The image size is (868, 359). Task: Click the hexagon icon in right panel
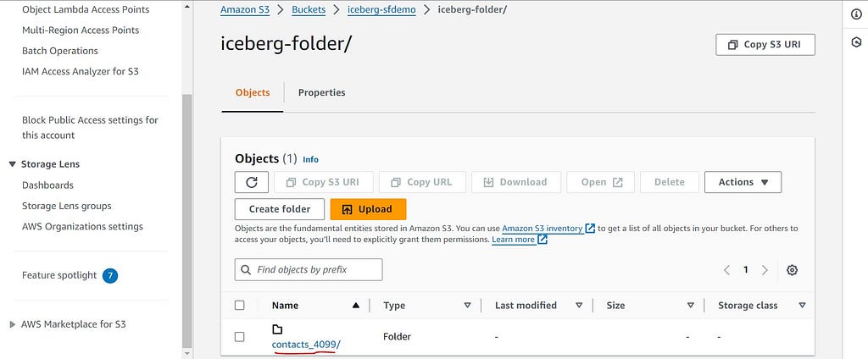856,42
